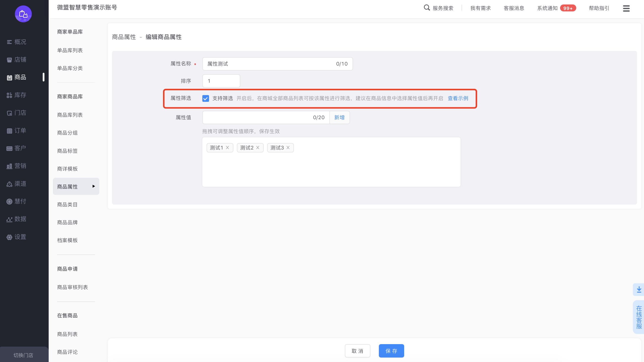Select 商品库列表 in submenu
The height and width of the screenshot is (362, 644).
pyautogui.click(x=70, y=115)
